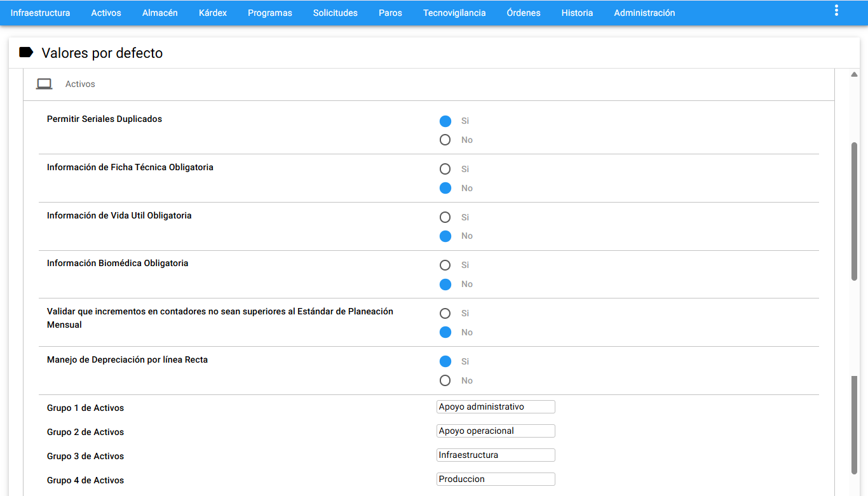This screenshot has height=496, width=868.
Task: Open the Paros menu
Action: click(x=390, y=13)
